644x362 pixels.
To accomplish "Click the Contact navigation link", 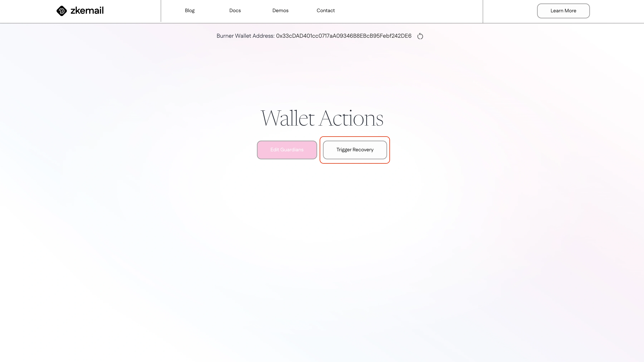I will click(x=326, y=11).
